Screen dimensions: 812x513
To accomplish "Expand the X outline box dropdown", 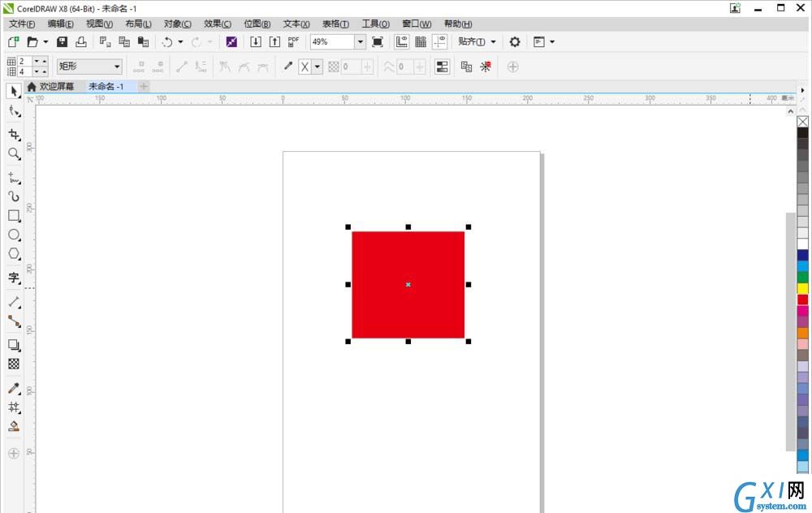I will pyautogui.click(x=317, y=67).
